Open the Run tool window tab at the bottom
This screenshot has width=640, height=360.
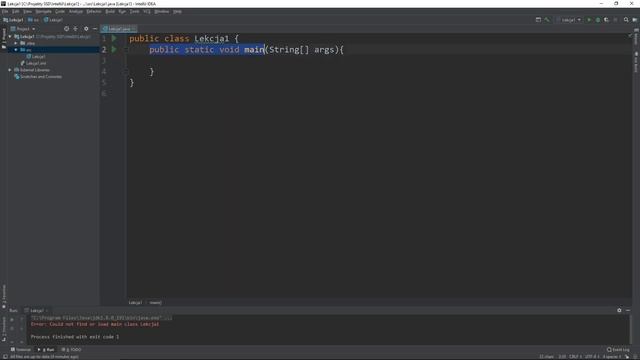coord(46,350)
